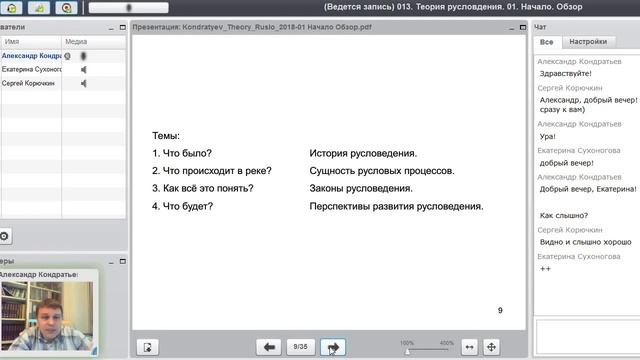The width and height of the screenshot is (640, 360).
Task: Click chat message 'Ура!'
Action: 547,136
